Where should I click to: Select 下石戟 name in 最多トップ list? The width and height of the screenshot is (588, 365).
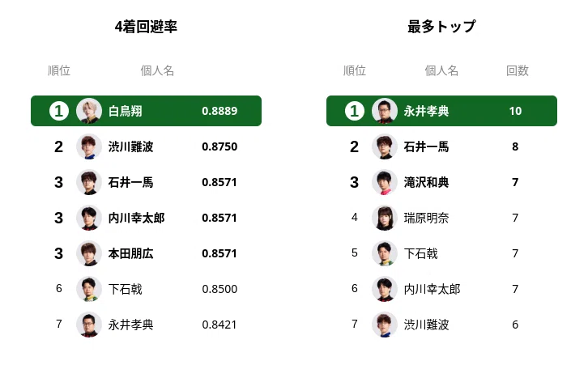[420, 253]
